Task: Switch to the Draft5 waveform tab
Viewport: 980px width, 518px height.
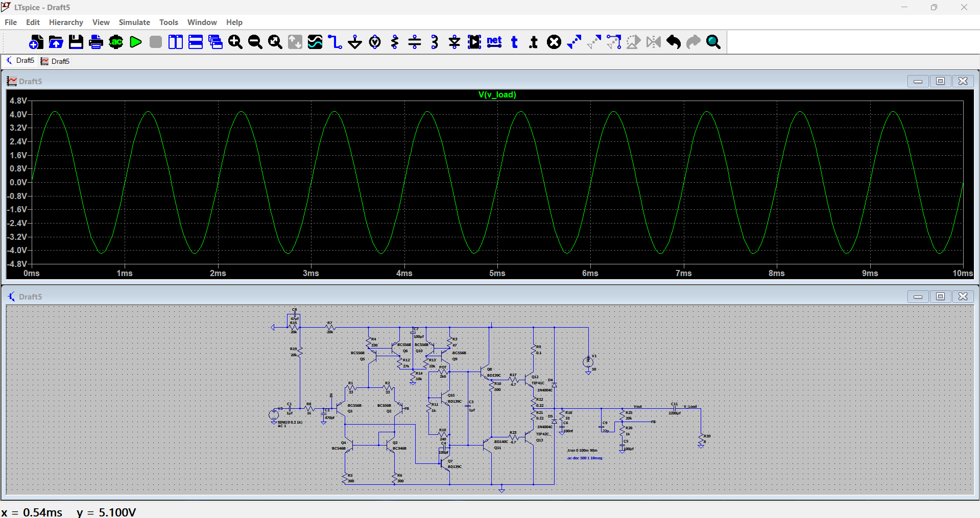Action: (55, 61)
